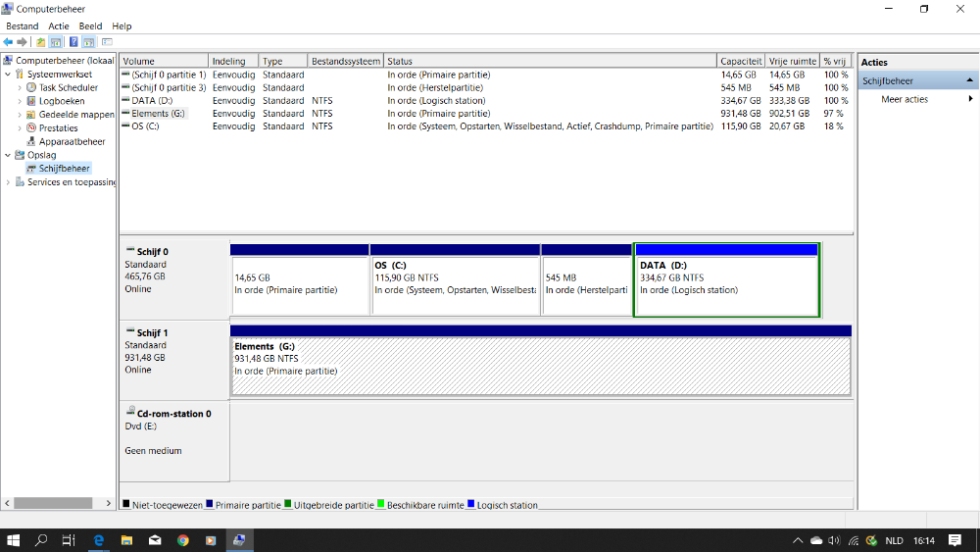980x552 pixels.
Task: Click the settings view icon in toolbar
Action: (x=107, y=42)
